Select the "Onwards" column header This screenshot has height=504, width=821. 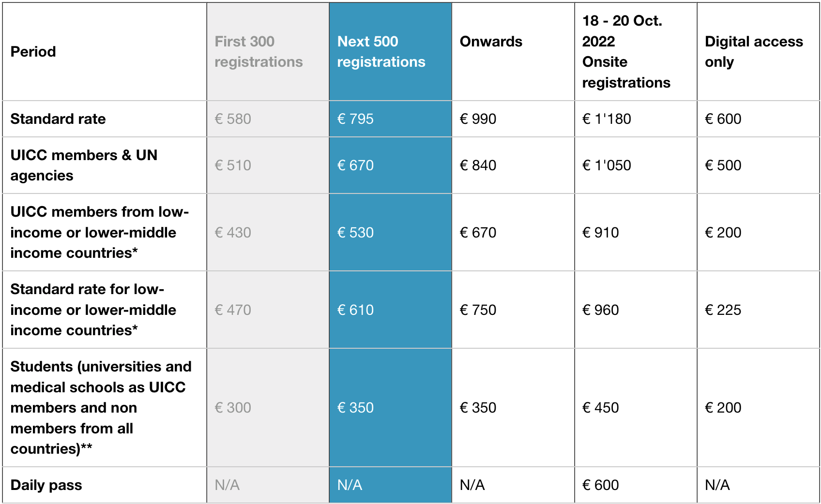tap(491, 42)
